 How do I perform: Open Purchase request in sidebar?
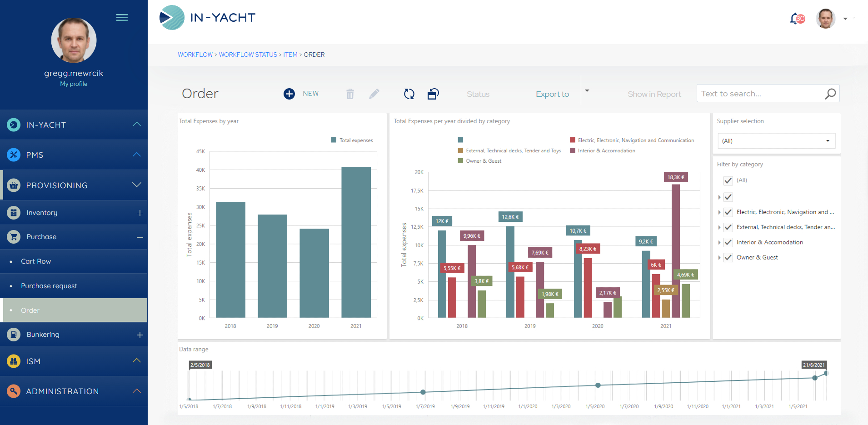(x=49, y=286)
